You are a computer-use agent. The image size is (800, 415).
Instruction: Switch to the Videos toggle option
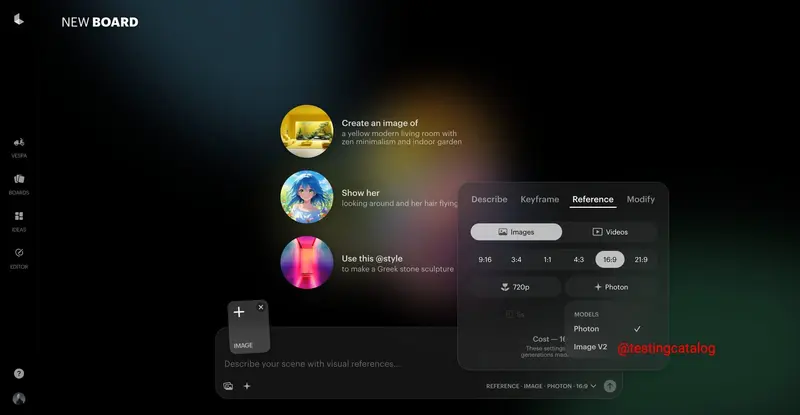[x=610, y=232]
